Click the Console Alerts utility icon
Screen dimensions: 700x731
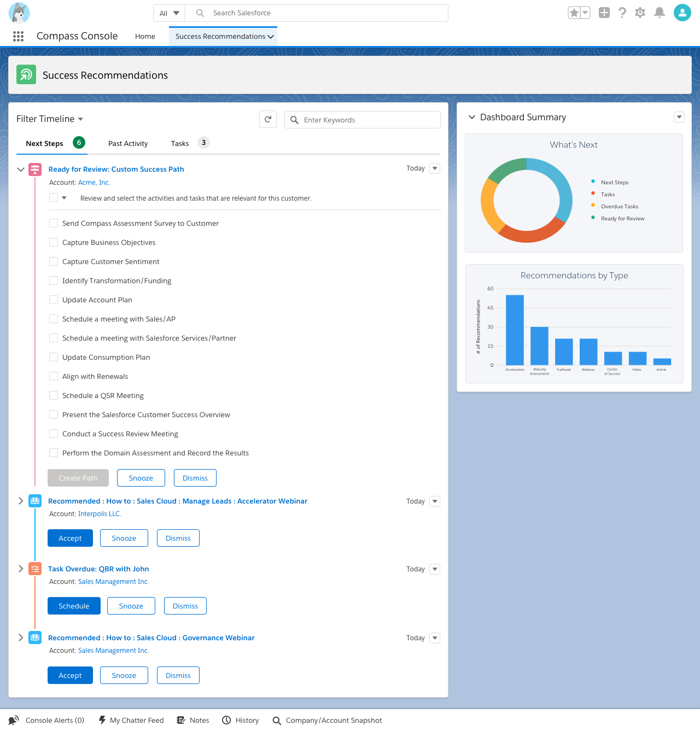pos(14,720)
